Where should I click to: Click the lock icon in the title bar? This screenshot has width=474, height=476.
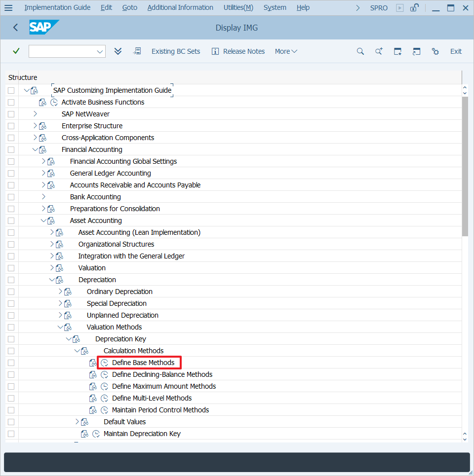tap(414, 7)
